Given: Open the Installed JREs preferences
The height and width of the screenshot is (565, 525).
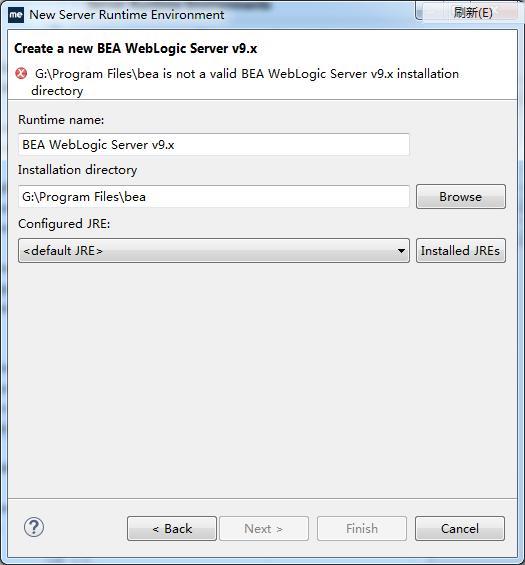Looking at the screenshot, I should click(x=461, y=250).
